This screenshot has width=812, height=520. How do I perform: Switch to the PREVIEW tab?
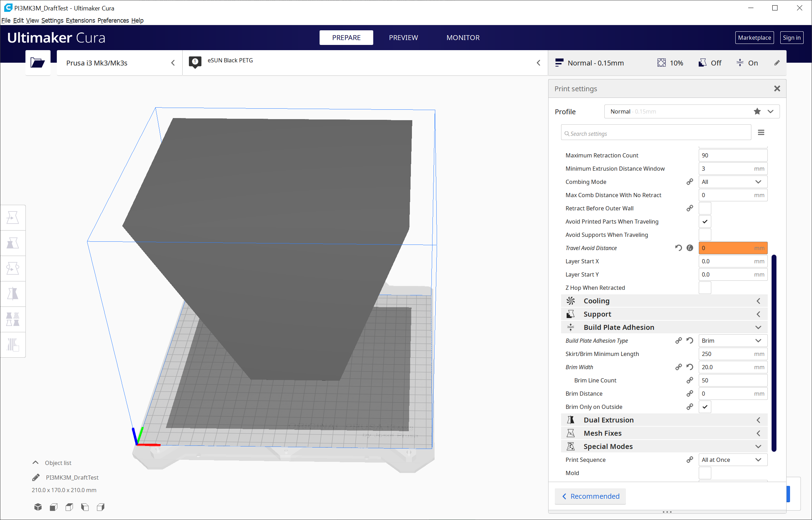[403, 38]
